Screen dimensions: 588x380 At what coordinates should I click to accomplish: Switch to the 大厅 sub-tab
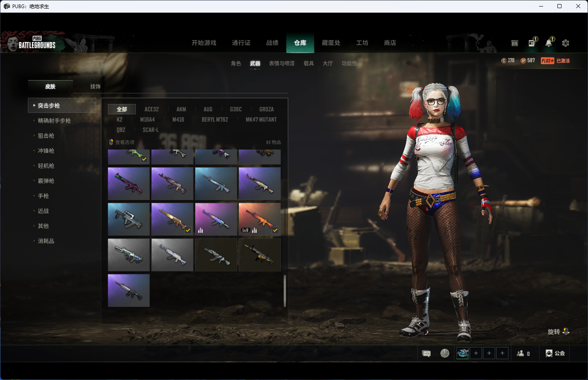click(x=327, y=64)
